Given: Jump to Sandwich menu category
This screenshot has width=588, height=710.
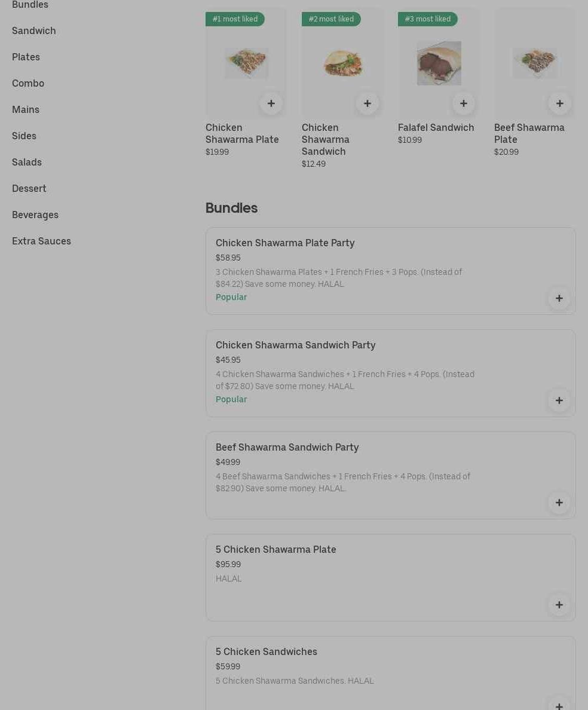Looking at the screenshot, I should pos(34,30).
